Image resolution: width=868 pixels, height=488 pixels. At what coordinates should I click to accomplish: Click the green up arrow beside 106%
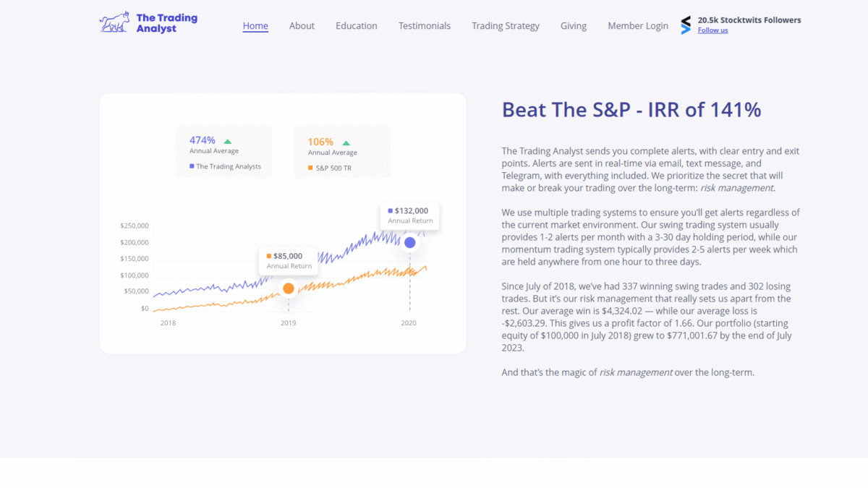[346, 143]
